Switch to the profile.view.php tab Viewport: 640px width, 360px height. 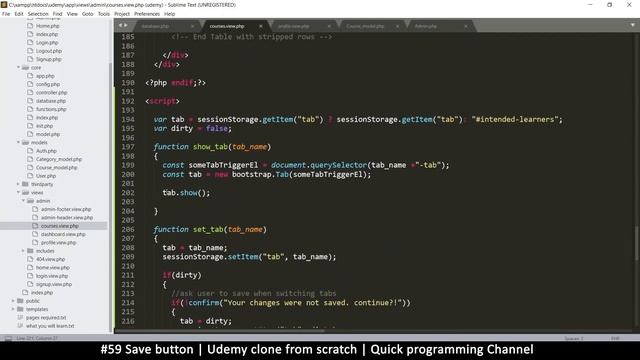coord(294,26)
